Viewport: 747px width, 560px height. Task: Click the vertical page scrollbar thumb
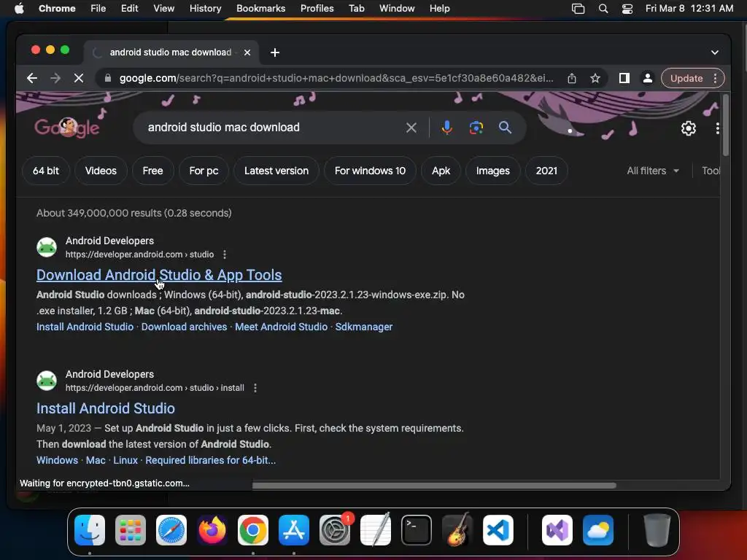(x=726, y=125)
